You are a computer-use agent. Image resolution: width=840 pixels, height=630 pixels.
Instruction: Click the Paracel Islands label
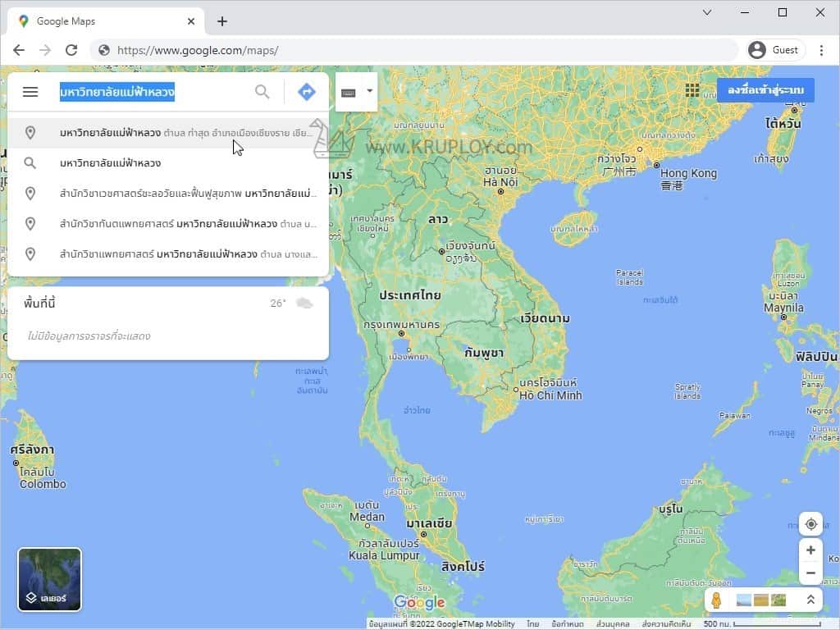coord(629,277)
